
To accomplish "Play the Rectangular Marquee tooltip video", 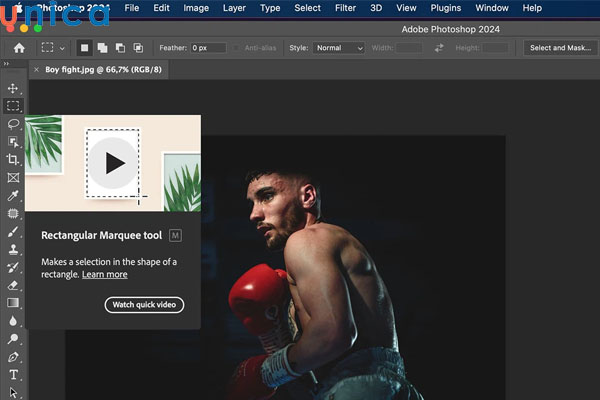I will coord(114,163).
